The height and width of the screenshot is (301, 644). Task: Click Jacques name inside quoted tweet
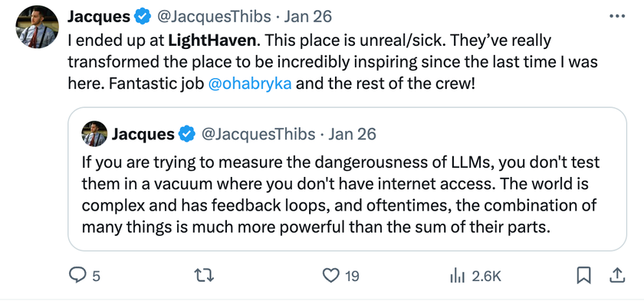pos(143,134)
